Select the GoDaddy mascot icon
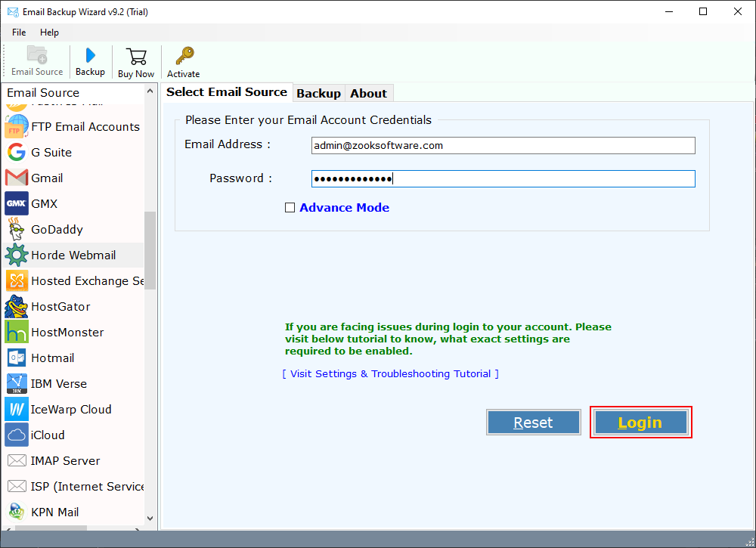The height and width of the screenshot is (548, 756). 17,229
